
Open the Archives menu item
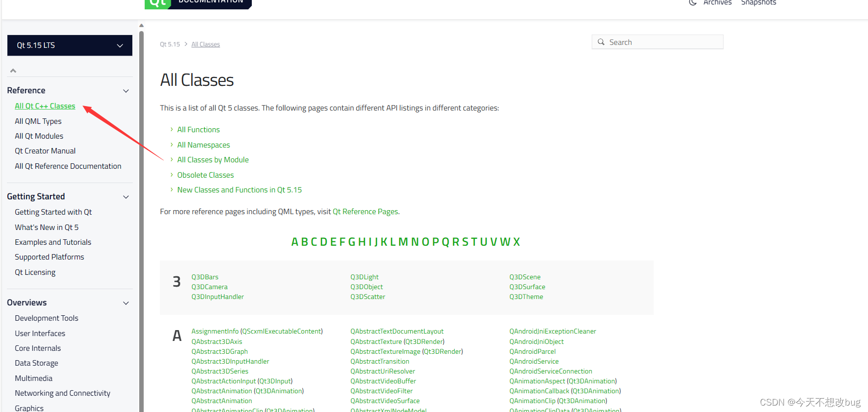(717, 2)
